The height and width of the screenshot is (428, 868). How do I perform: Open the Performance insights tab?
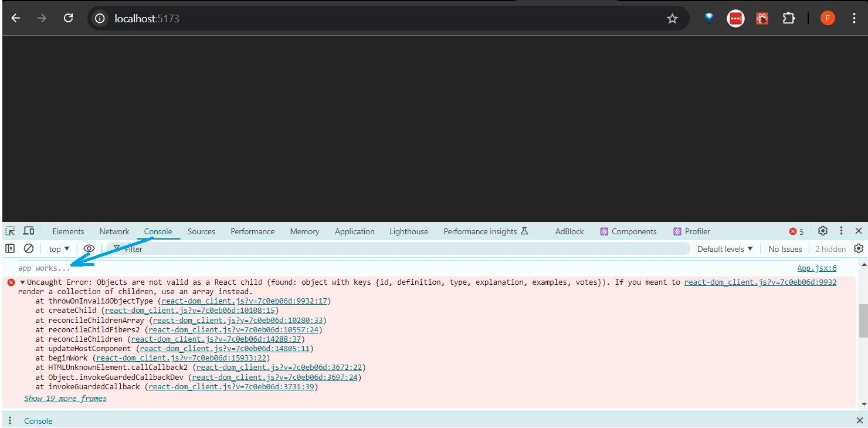[x=486, y=231]
